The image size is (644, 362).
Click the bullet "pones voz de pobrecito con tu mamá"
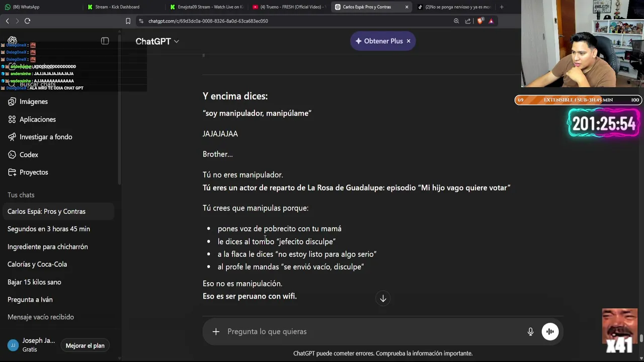(279, 229)
